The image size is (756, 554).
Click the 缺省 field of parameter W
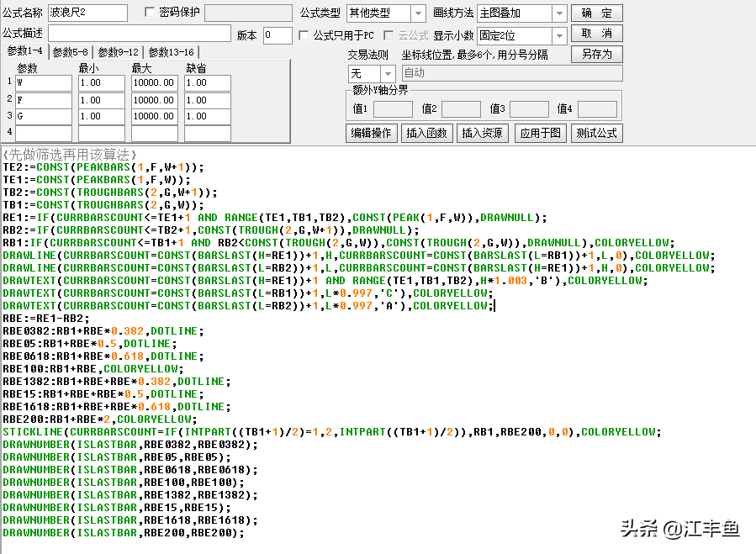tap(208, 83)
